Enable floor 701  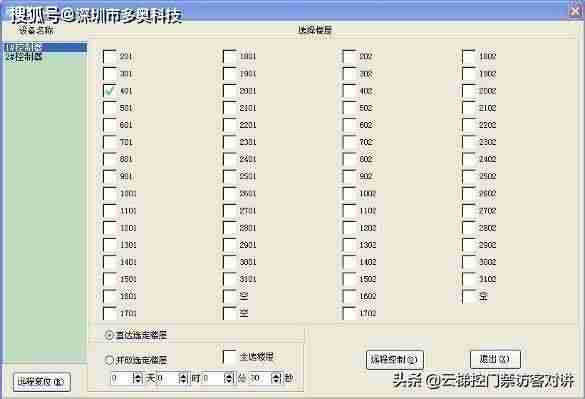[x=110, y=142]
